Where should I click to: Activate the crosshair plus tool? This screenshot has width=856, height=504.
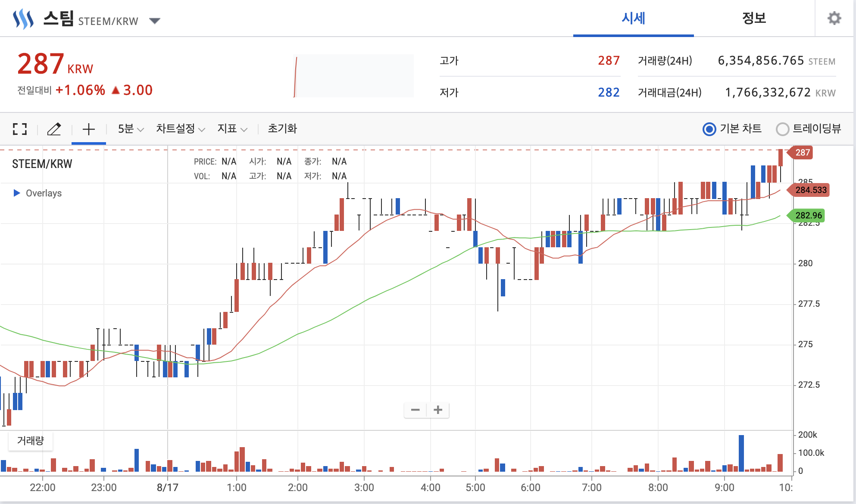click(x=88, y=129)
